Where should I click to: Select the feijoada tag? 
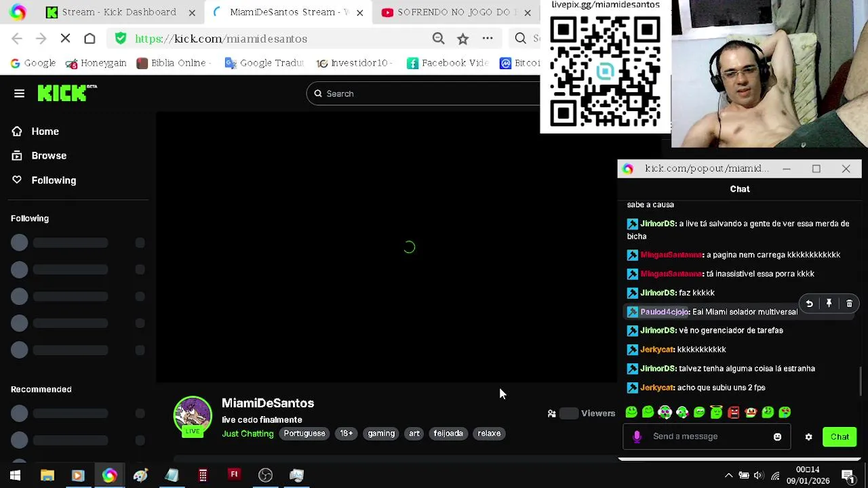pyautogui.click(x=448, y=434)
